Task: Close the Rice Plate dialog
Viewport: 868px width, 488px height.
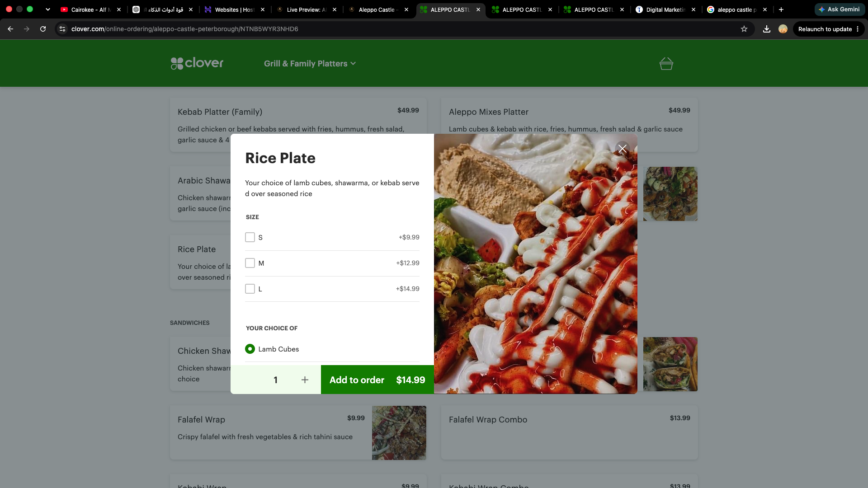Action: (x=623, y=149)
